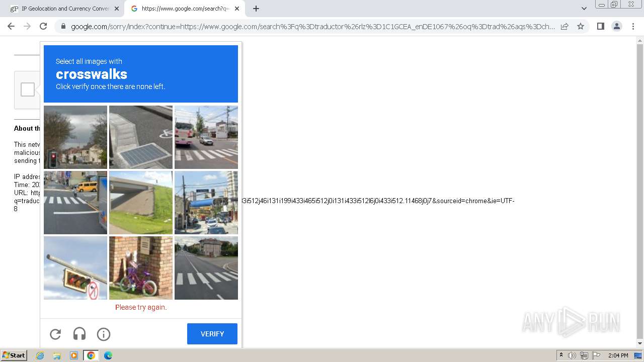
Task: Open network status tray icon
Action: 584,355
